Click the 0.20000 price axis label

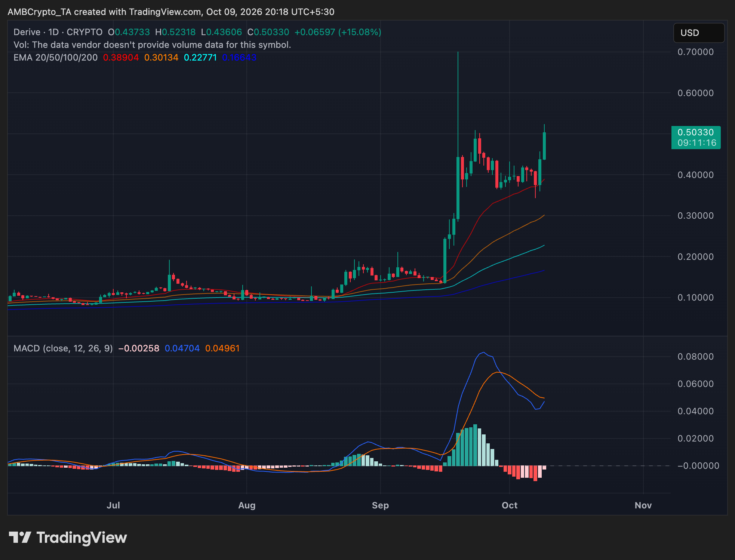695,257
